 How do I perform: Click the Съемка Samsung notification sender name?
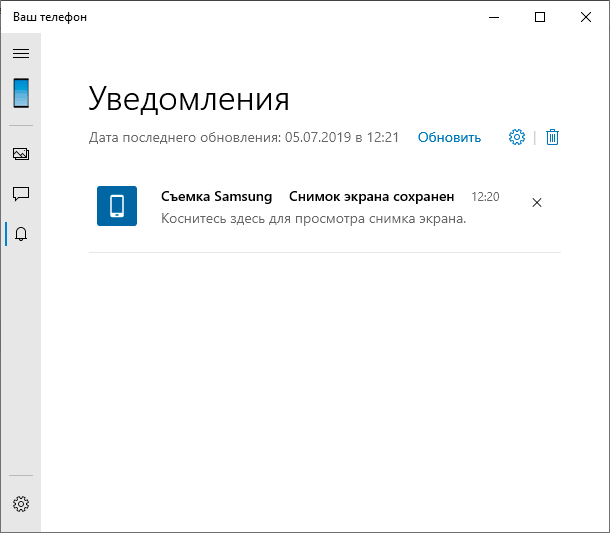216,197
